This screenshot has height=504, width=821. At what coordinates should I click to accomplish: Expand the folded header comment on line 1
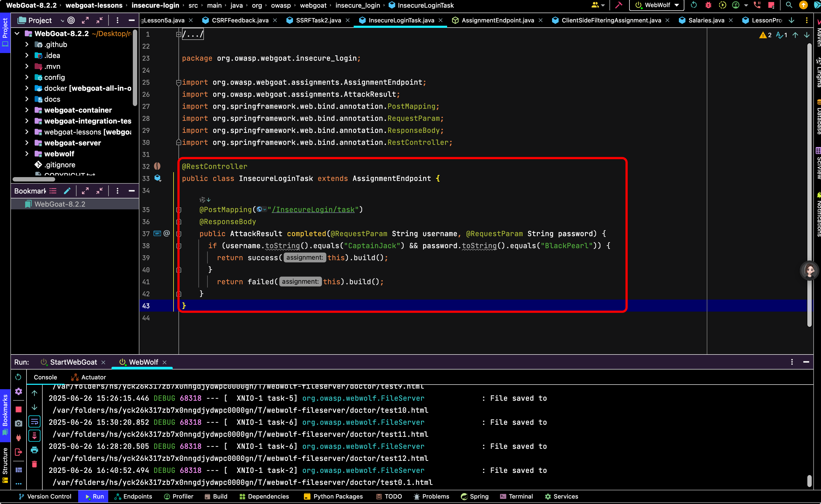[179, 34]
